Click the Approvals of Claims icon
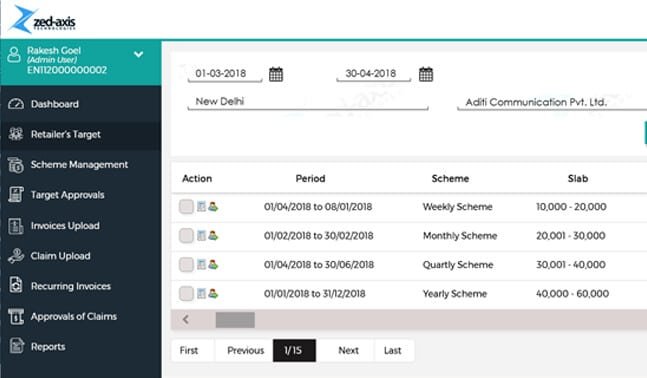 [16, 317]
